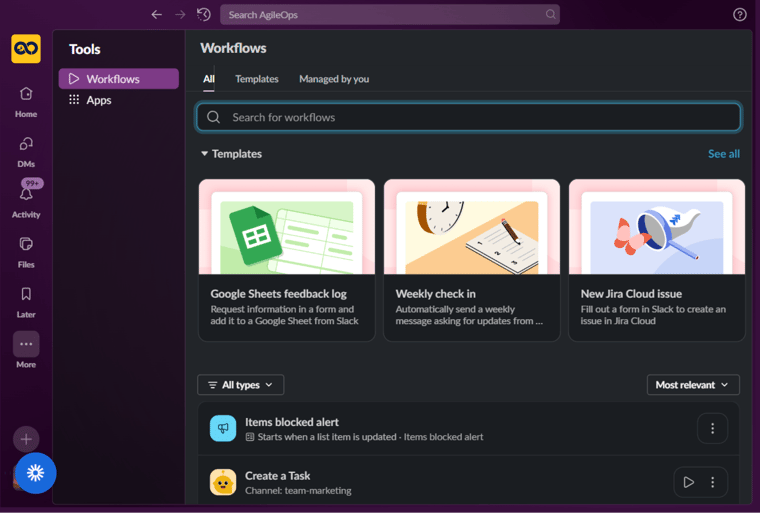The width and height of the screenshot is (760, 513).
Task: Click the Items blocked alert workflow icon
Action: pyautogui.click(x=223, y=428)
